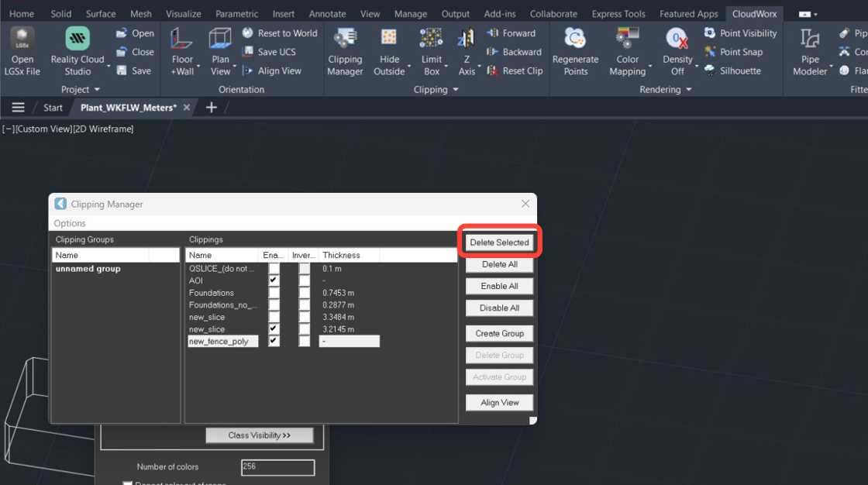Click Delete Selected button
Image resolution: width=868 pixels, height=485 pixels.
[499, 242]
